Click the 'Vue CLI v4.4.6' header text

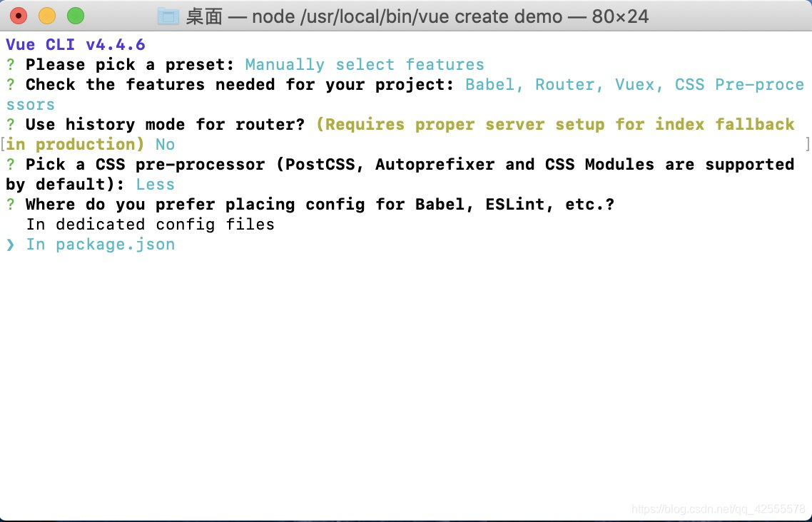tap(76, 44)
